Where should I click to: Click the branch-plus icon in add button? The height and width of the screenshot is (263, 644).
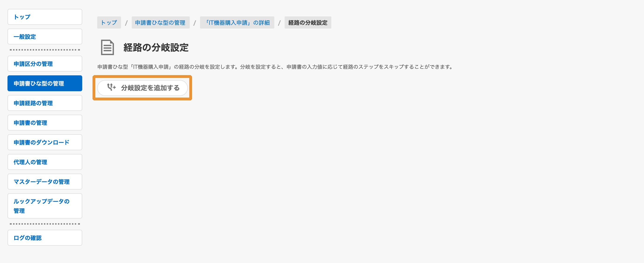click(111, 87)
